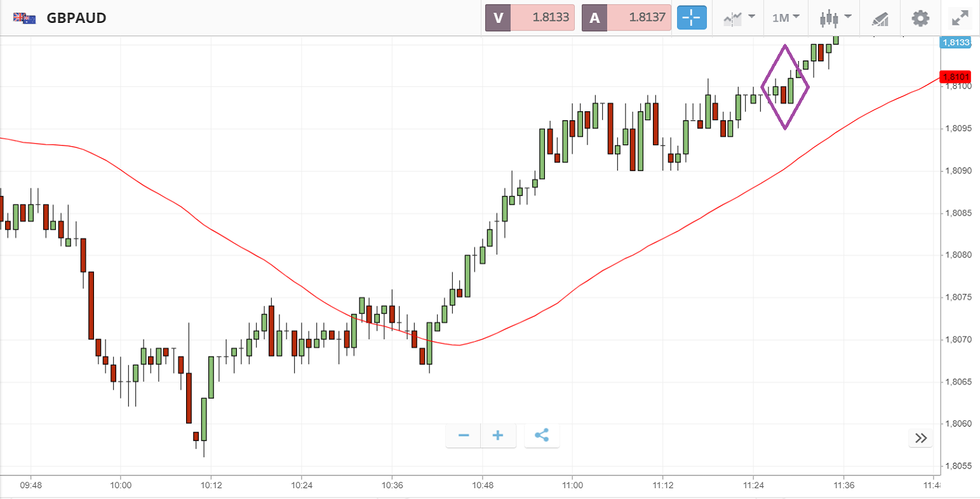Image resolution: width=980 pixels, height=499 pixels.
Task: Click the A buy price 1.8137 button
Action: [x=627, y=18]
